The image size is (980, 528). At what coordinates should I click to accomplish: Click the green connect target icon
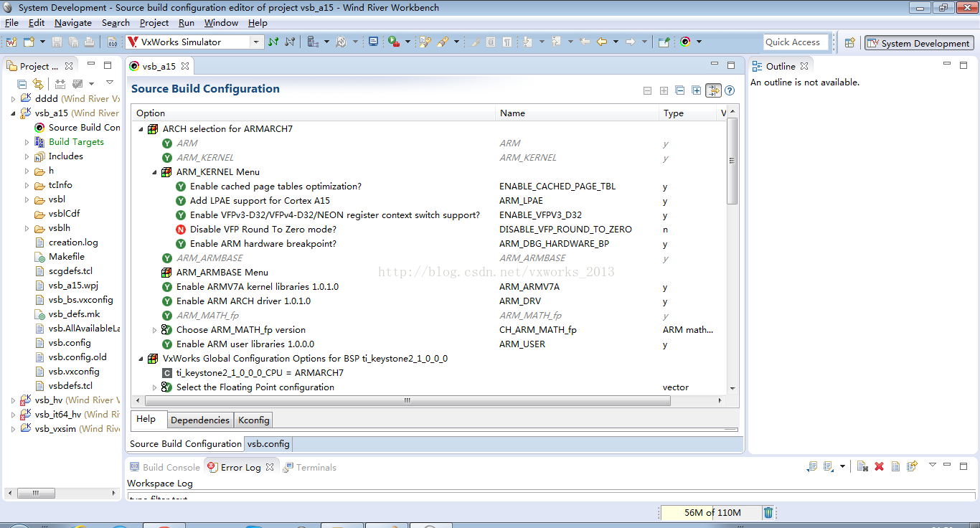[273, 42]
